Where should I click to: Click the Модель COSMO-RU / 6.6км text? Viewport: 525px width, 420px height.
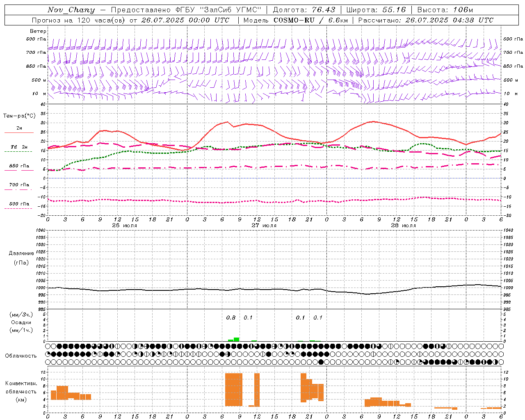[295, 20]
